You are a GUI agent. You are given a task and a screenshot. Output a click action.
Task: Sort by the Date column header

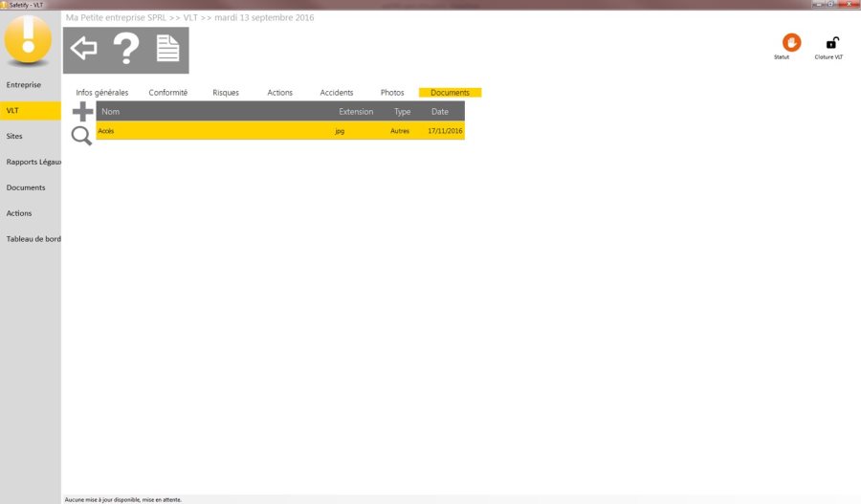440,112
